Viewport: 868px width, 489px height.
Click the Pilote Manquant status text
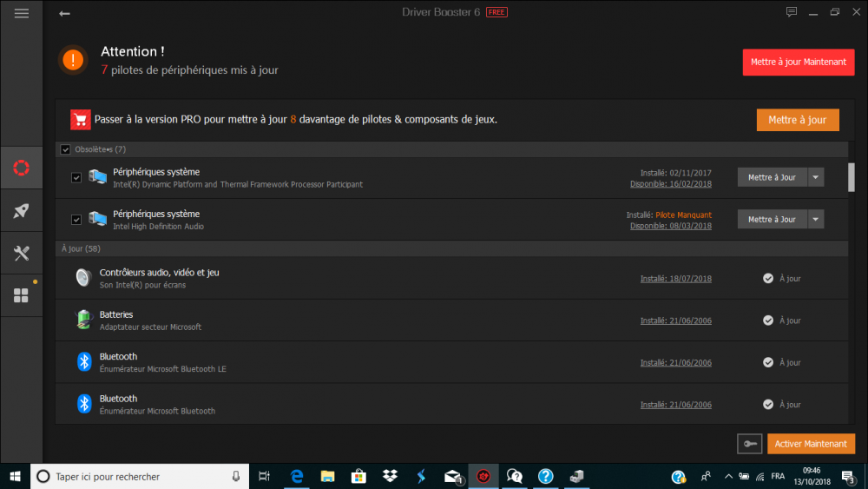point(684,215)
